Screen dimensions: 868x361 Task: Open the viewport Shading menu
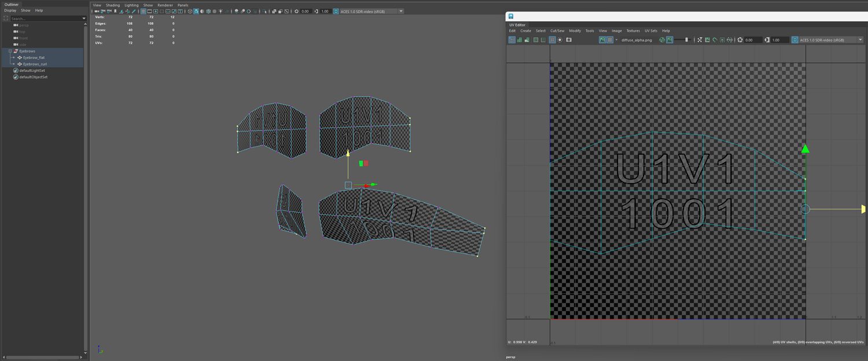coord(113,5)
